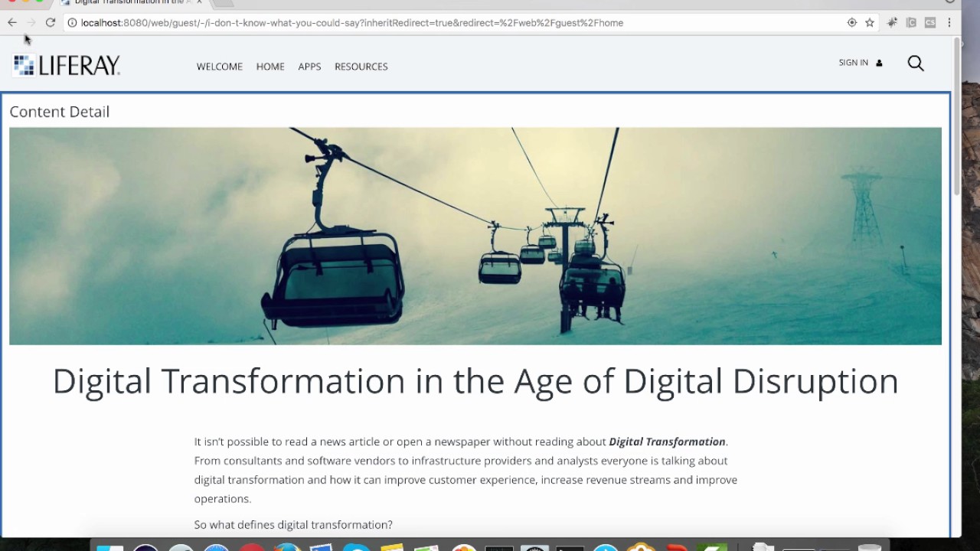The image size is (980, 551).
Task: Open the sparkle extension icon in toolbar
Action: point(892,23)
